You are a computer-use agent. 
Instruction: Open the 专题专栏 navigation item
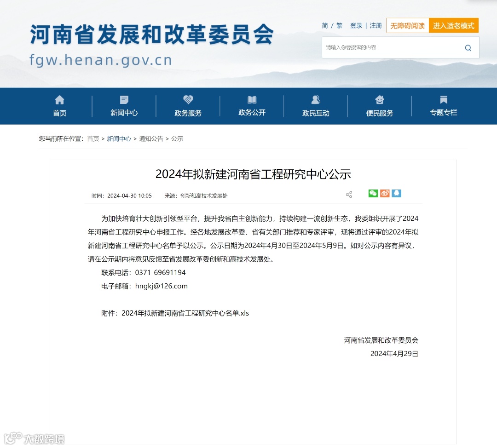444,113
